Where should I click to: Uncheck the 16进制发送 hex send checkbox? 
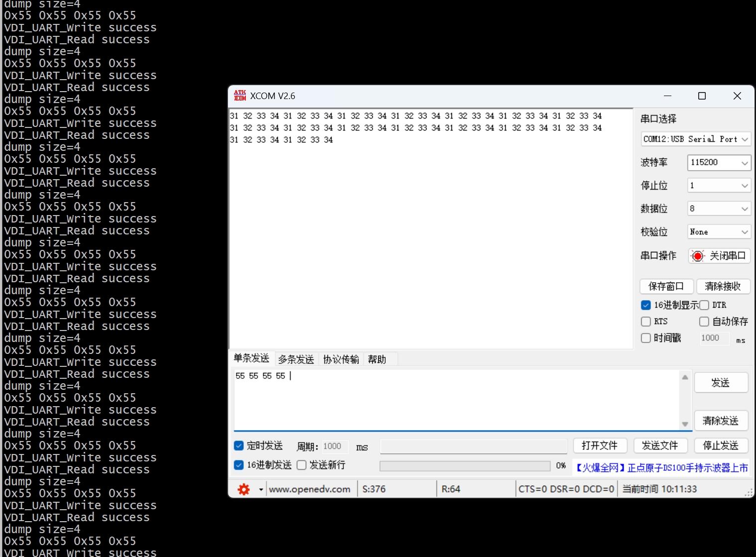click(239, 465)
